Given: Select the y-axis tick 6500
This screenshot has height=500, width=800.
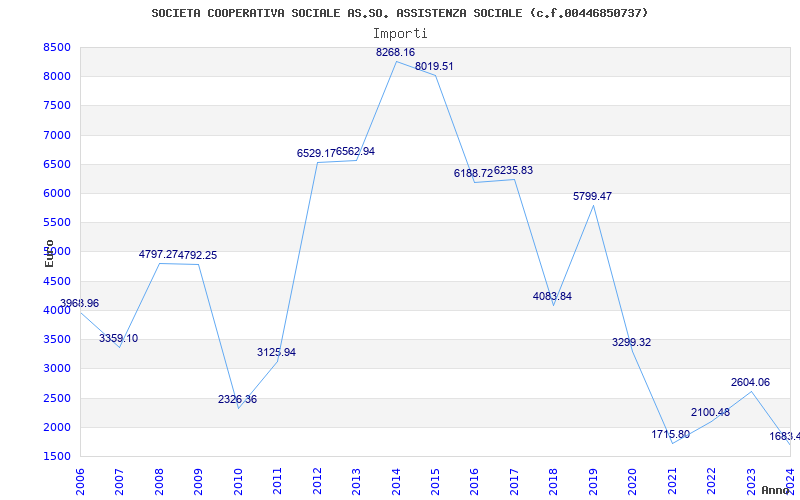Looking at the screenshot, I should pyautogui.click(x=57, y=164).
